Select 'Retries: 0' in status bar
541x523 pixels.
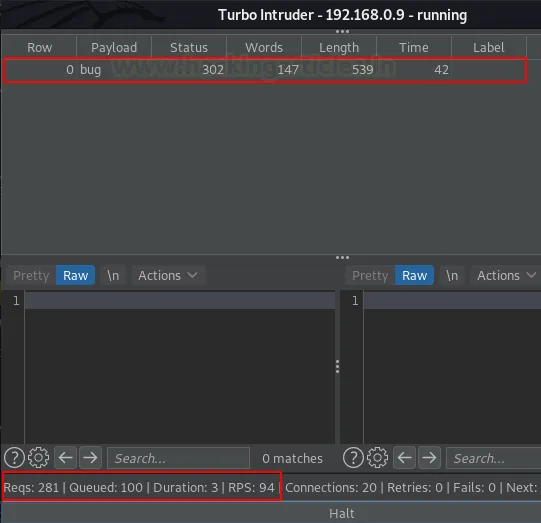pos(415,488)
